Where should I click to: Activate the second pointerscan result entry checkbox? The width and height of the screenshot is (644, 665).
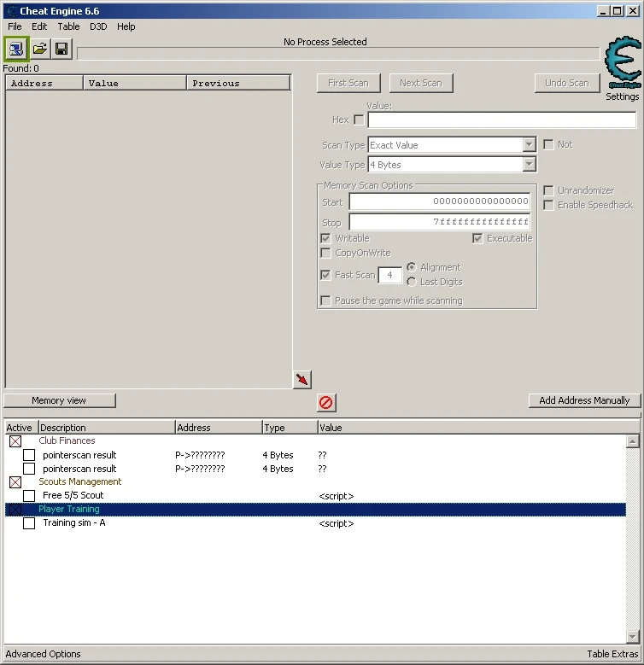29,469
